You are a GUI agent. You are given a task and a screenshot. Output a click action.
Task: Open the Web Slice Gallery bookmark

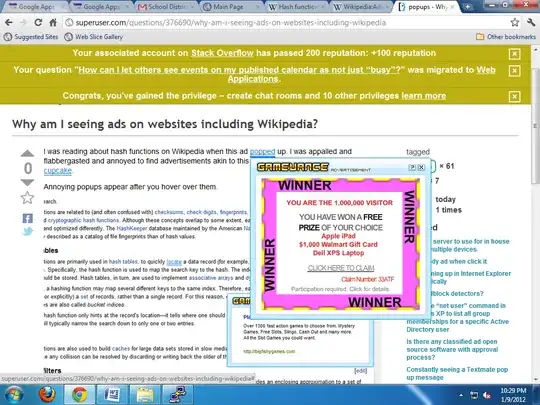[94, 37]
